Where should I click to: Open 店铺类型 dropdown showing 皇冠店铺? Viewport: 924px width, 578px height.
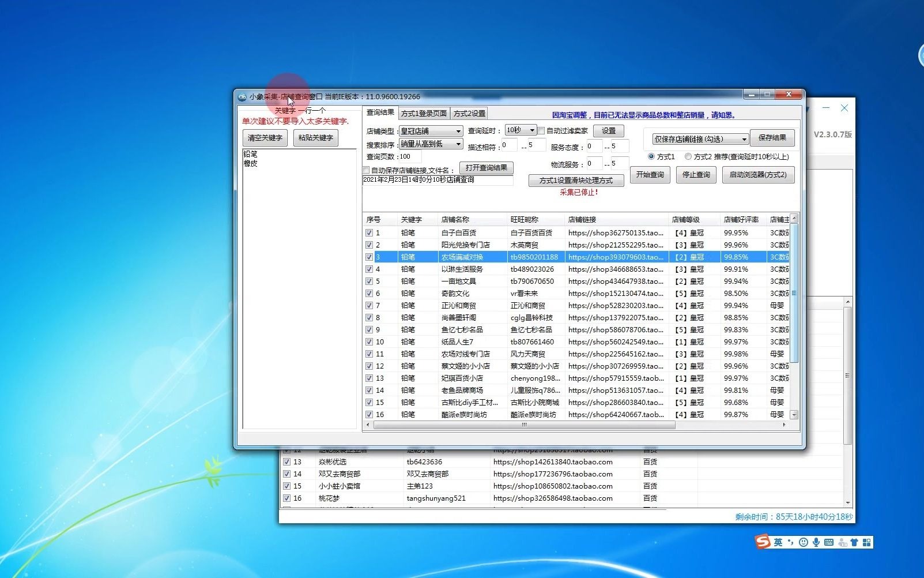431,131
